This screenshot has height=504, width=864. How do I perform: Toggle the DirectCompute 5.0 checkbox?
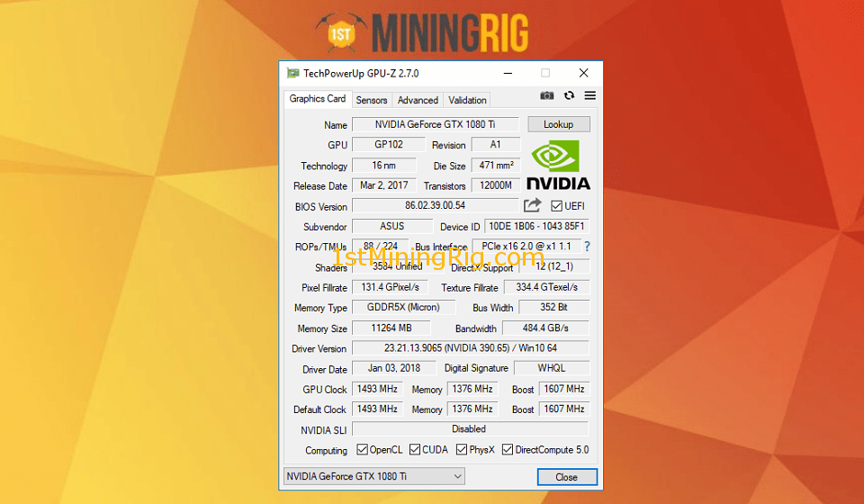[x=508, y=449]
